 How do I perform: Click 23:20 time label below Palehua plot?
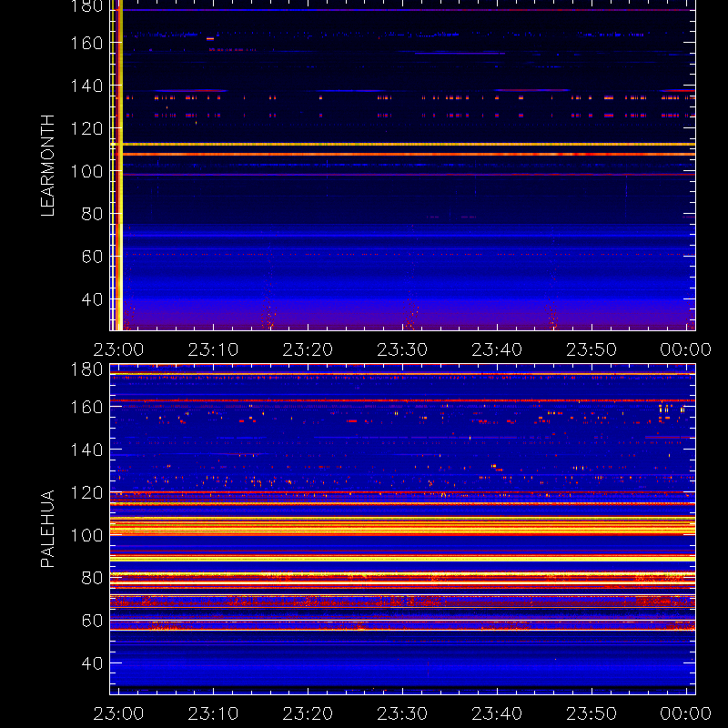pos(308,713)
